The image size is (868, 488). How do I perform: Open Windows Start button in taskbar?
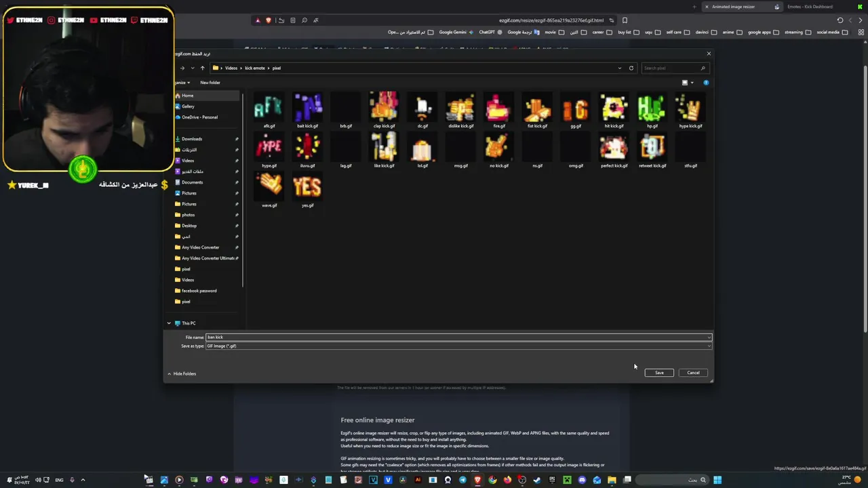717,480
